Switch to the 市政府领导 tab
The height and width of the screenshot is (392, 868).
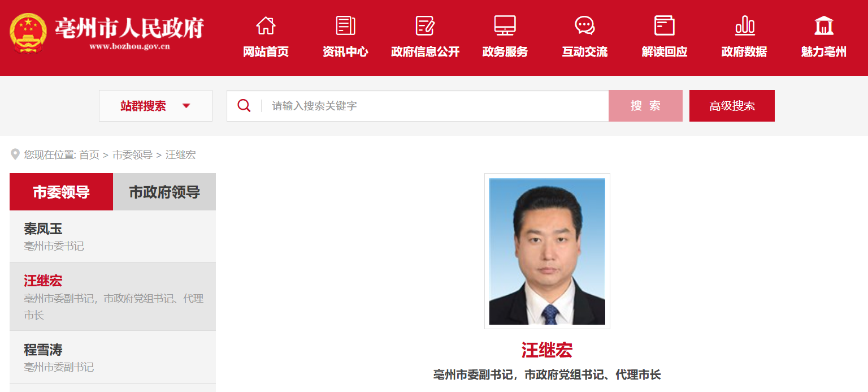[164, 192]
